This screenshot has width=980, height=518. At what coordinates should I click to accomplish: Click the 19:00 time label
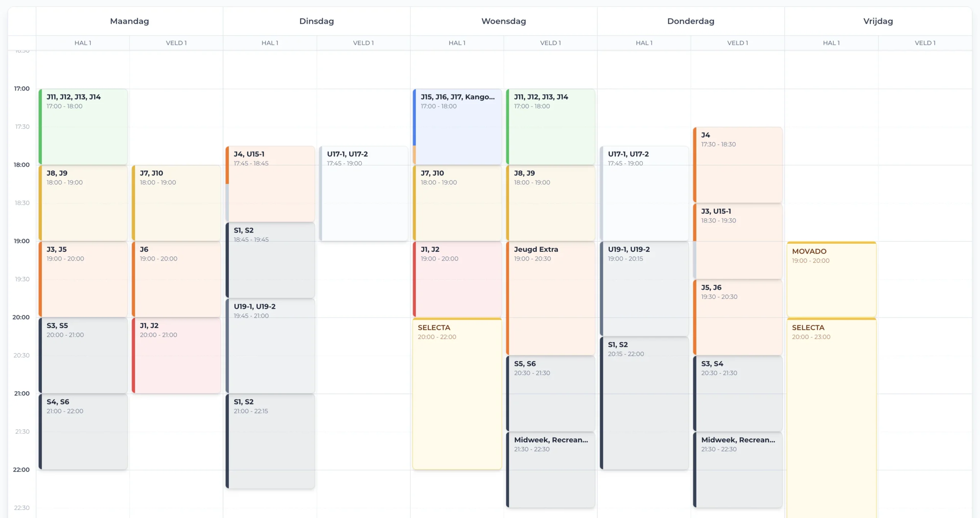(21, 241)
